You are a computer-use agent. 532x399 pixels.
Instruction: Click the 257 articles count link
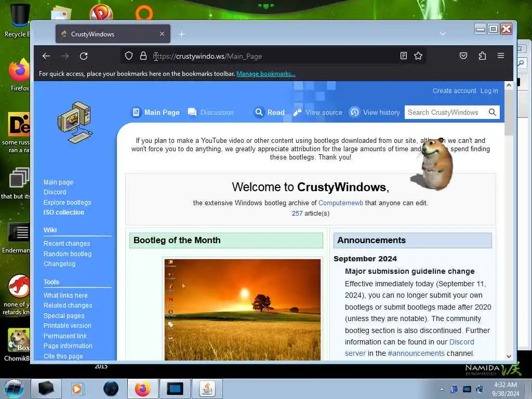click(297, 214)
